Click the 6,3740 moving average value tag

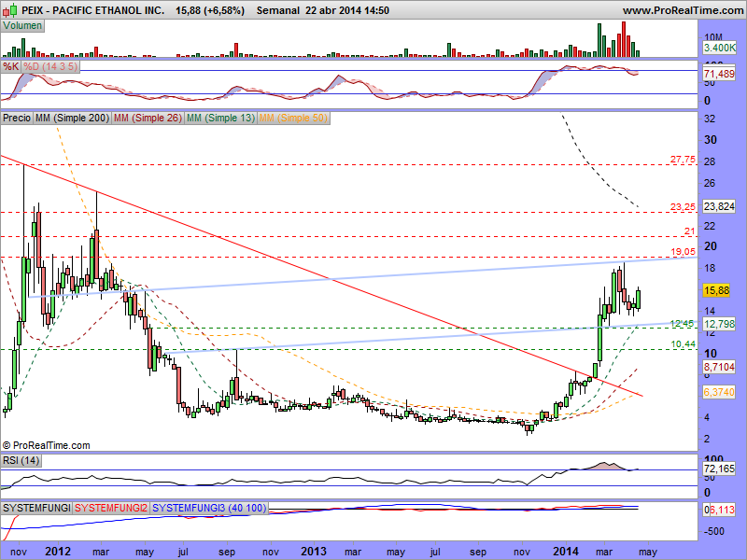click(x=719, y=392)
